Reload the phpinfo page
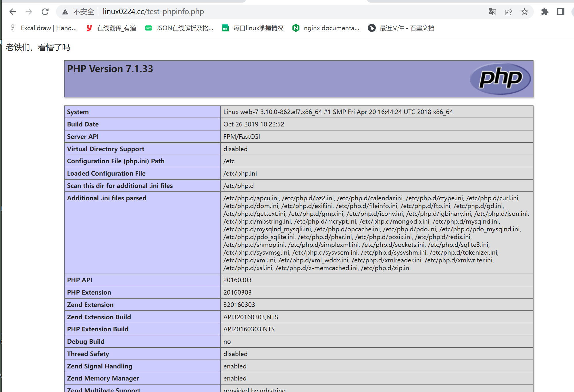This screenshot has width=574, height=392. click(45, 12)
